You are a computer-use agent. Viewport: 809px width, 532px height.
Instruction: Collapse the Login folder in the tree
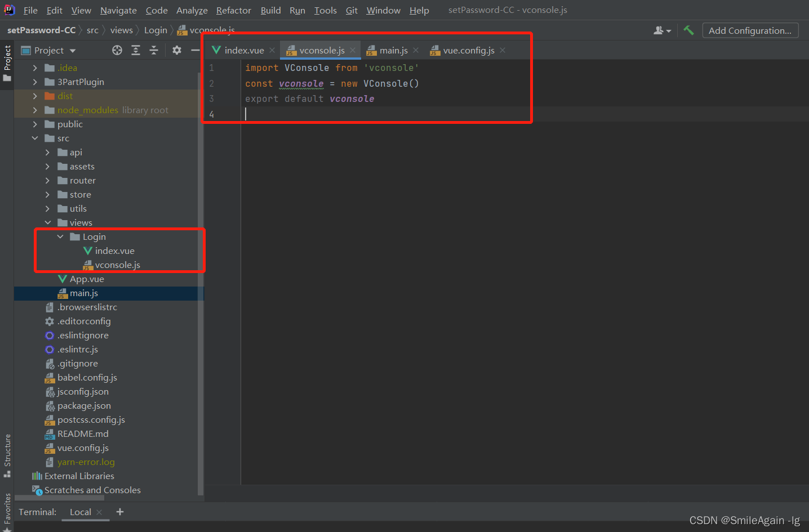coord(60,236)
